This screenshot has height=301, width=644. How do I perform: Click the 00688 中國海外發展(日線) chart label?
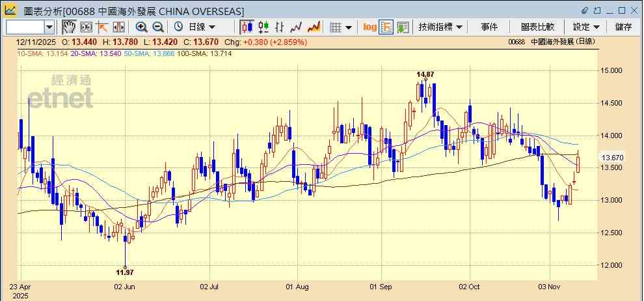pyautogui.click(x=551, y=42)
